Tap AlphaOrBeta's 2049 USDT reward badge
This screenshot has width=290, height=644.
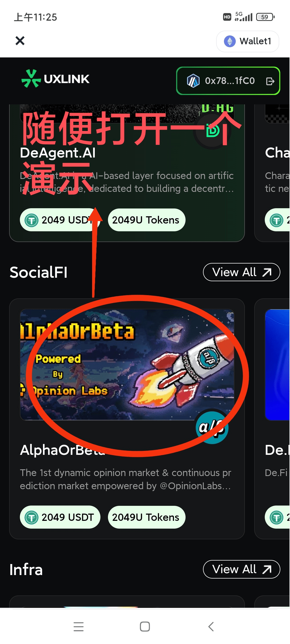coord(60,517)
